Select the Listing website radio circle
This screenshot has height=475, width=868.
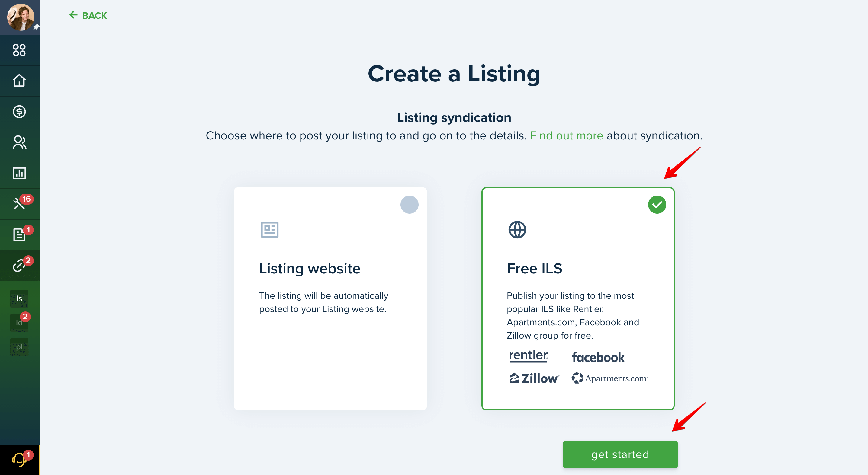tap(410, 205)
